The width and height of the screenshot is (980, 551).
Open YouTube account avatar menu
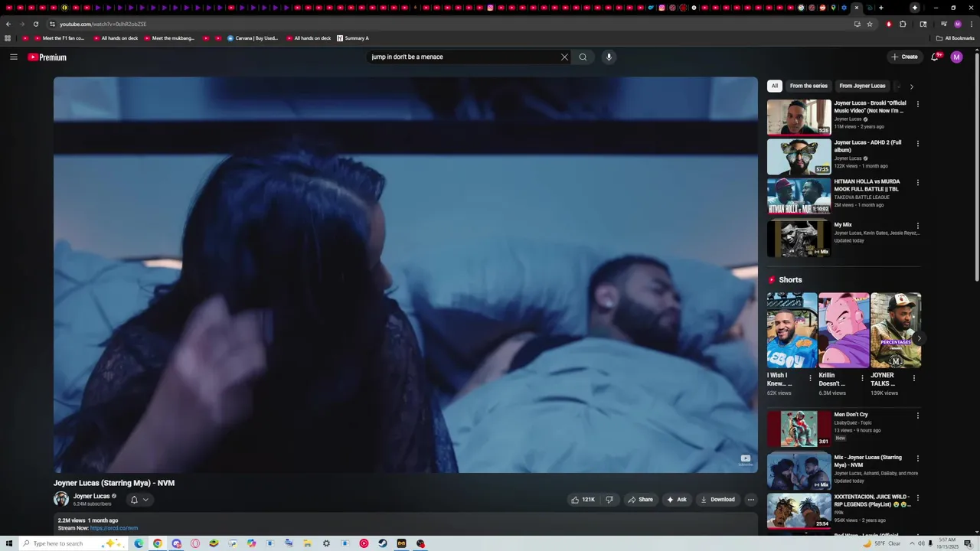[x=956, y=57]
